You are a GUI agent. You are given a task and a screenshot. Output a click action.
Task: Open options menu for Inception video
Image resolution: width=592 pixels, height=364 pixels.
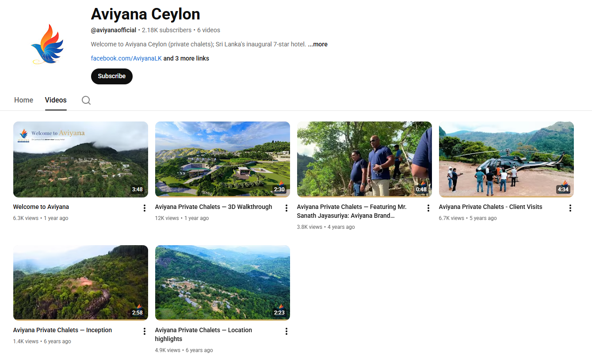(144, 331)
